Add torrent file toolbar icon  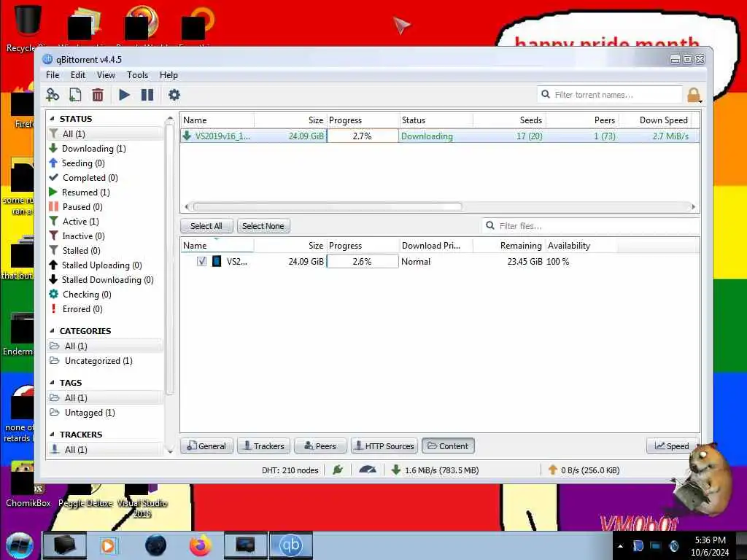(75, 95)
